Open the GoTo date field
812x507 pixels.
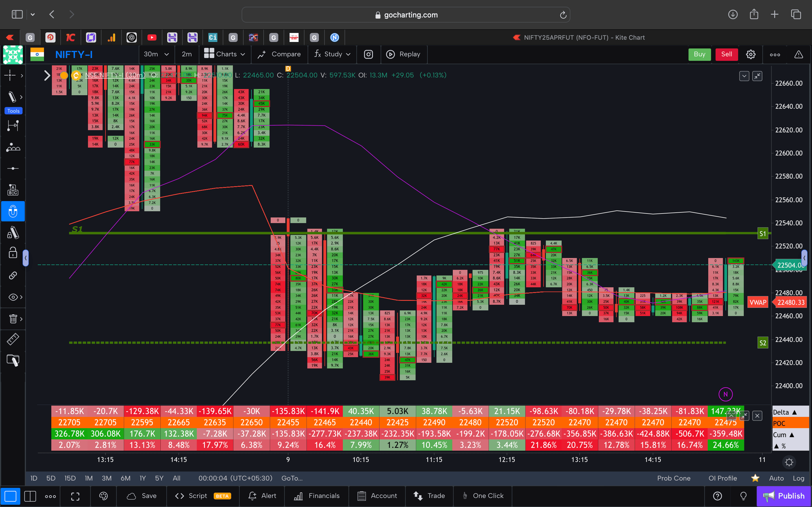(291, 478)
